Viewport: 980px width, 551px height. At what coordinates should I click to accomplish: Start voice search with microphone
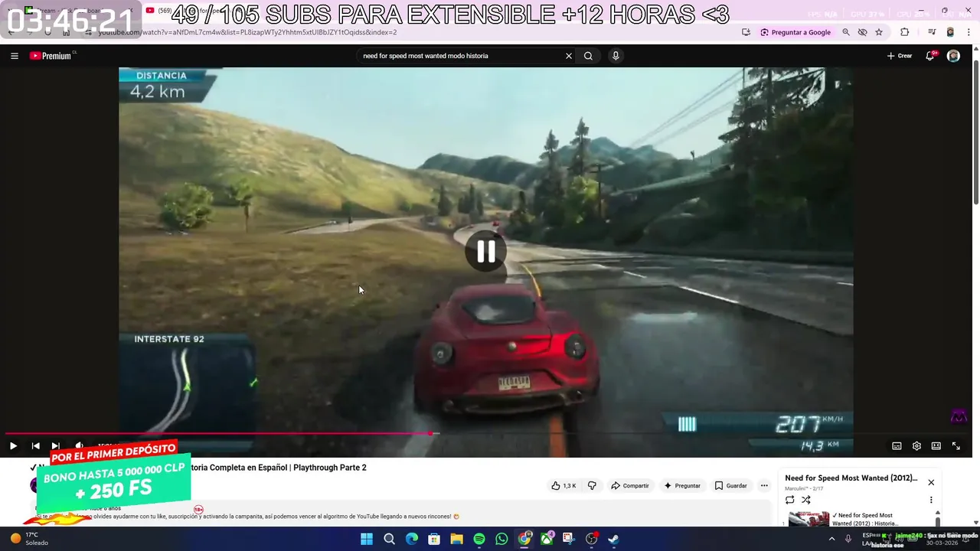coord(615,56)
